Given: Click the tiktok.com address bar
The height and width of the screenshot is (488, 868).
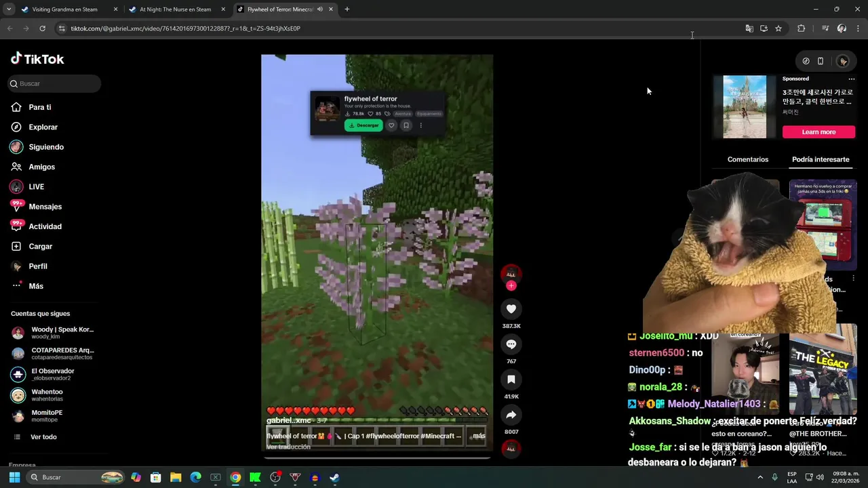Looking at the screenshot, I should (x=400, y=28).
